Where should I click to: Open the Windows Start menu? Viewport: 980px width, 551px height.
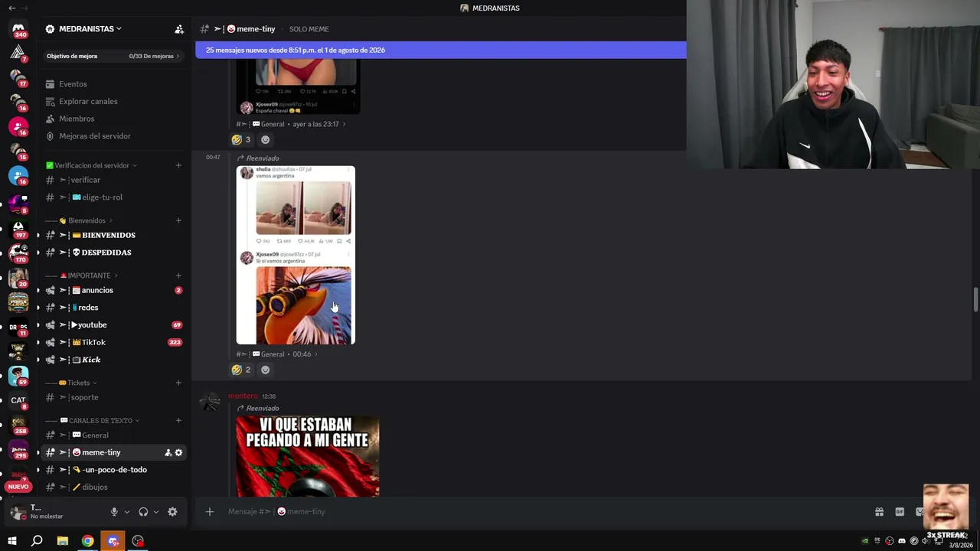pyautogui.click(x=12, y=541)
